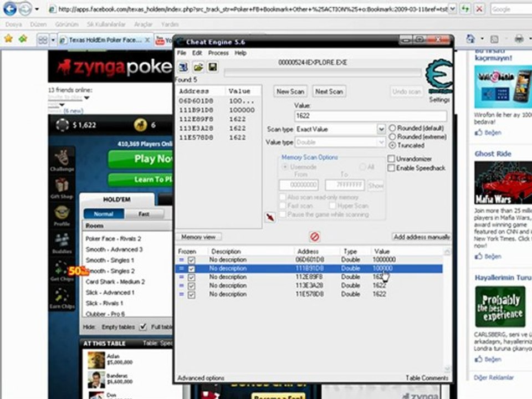Click the scan Value input field
Viewport: 532px width, 399px height.
(371, 116)
